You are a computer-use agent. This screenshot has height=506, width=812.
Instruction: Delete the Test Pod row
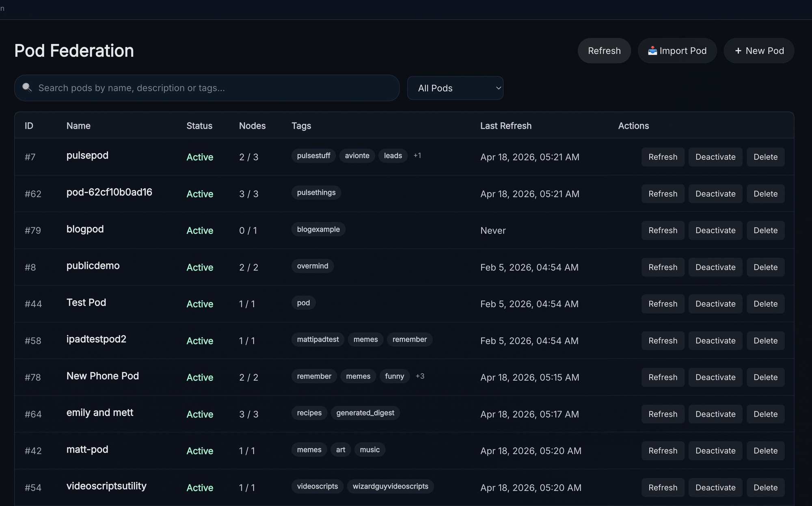pos(765,304)
